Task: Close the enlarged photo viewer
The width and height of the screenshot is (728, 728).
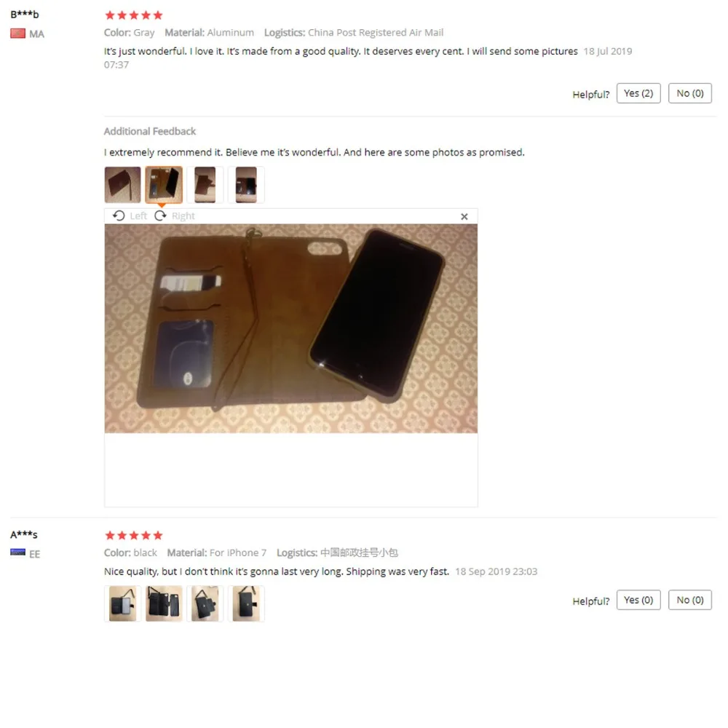Action: pyautogui.click(x=464, y=216)
